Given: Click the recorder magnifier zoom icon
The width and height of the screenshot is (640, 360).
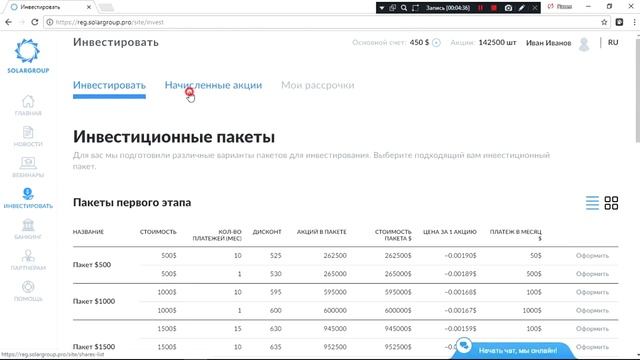Looking at the screenshot, I should tap(404, 8).
